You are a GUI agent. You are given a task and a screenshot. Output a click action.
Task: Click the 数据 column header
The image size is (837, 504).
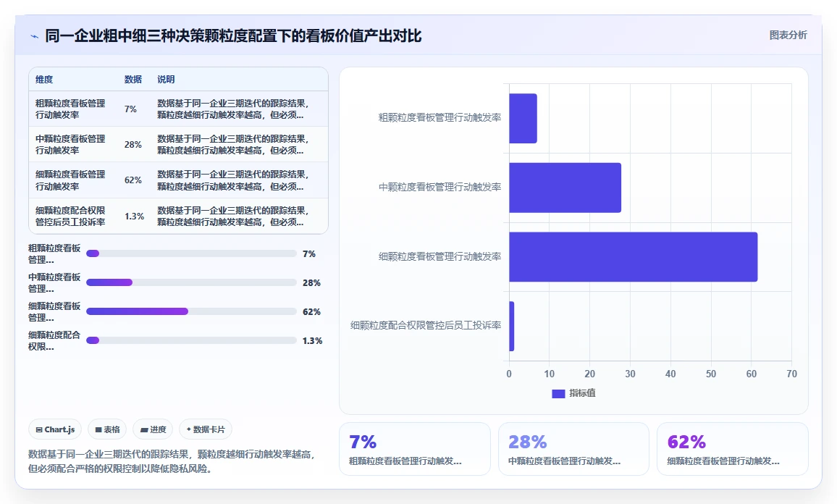[133, 80]
